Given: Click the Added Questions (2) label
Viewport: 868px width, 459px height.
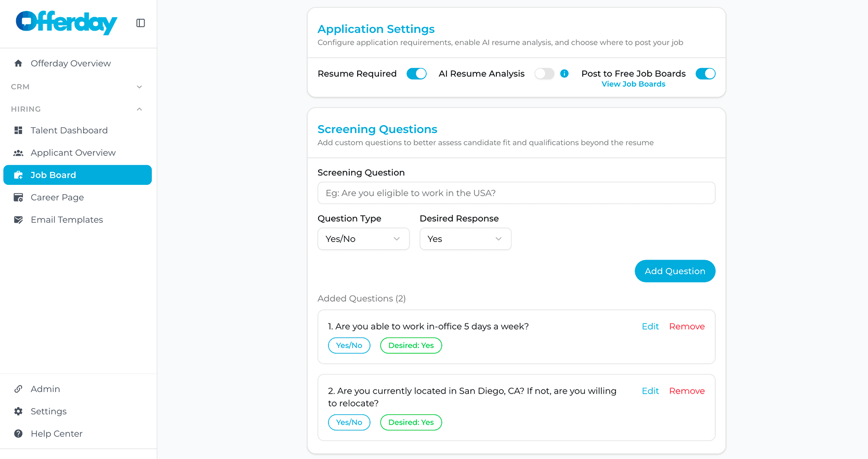Looking at the screenshot, I should (x=361, y=299).
